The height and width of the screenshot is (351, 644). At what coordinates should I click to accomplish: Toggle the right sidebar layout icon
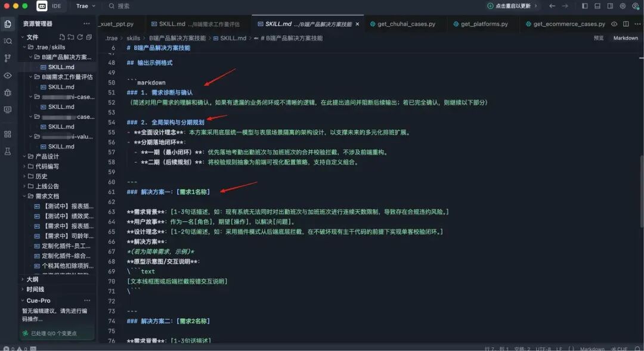pyautogui.click(x=611, y=6)
